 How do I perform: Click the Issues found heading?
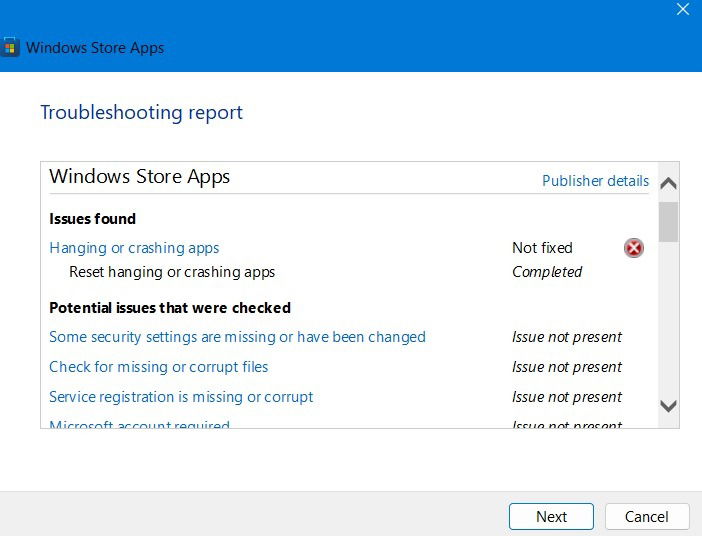pos(92,219)
